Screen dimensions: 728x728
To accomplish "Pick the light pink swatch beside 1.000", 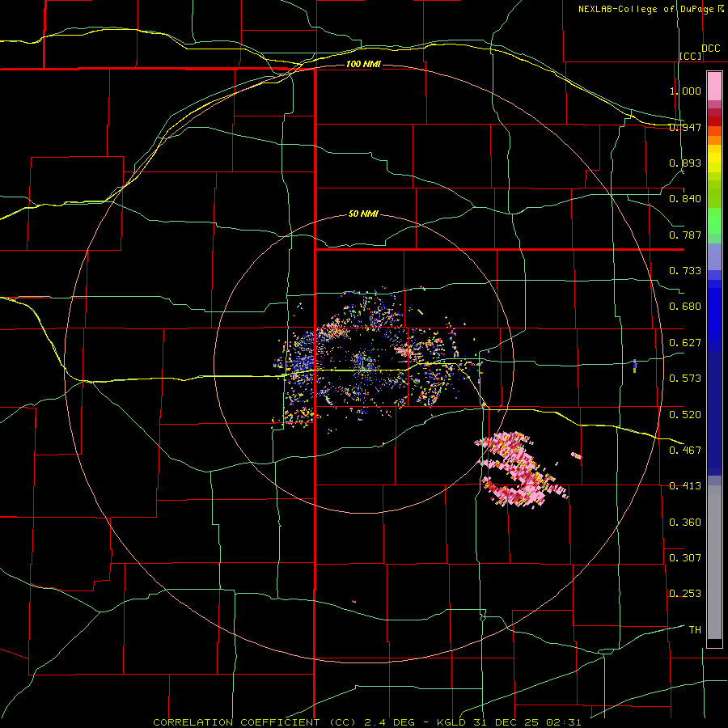I will tap(714, 87).
